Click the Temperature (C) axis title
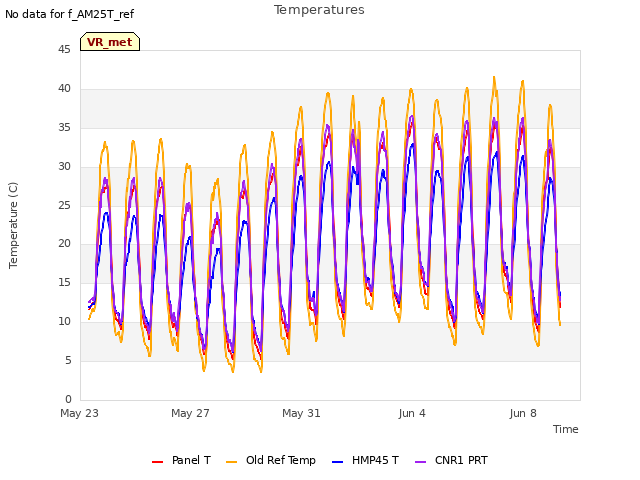This screenshot has height=480, width=640. (13, 225)
